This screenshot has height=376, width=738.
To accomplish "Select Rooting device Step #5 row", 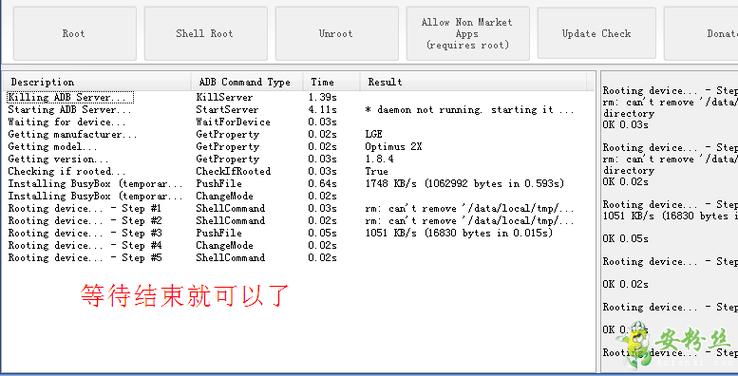I will coord(299,257).
